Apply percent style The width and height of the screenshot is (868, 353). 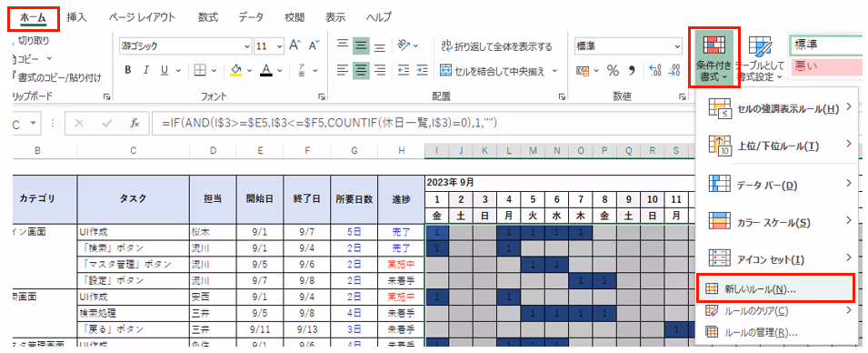pos(613,70)
